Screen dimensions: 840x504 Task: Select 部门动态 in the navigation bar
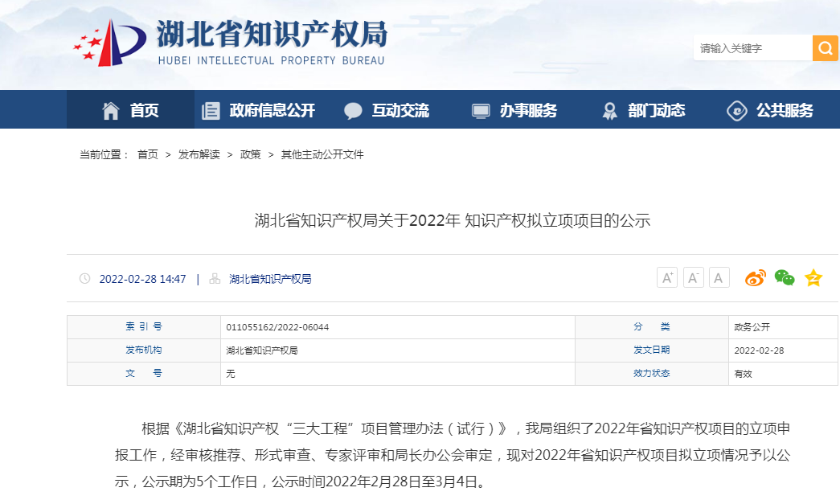[x=643, y=110]
